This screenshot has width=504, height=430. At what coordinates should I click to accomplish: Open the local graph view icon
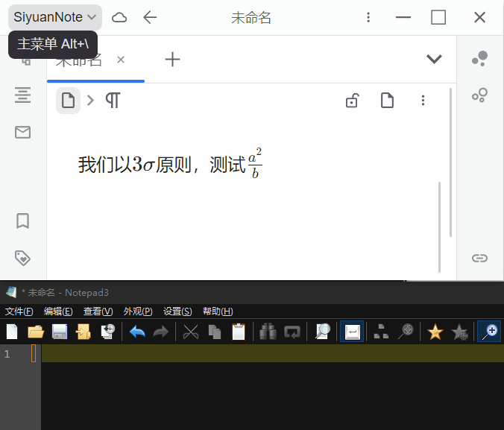click(x=480, y=95)
